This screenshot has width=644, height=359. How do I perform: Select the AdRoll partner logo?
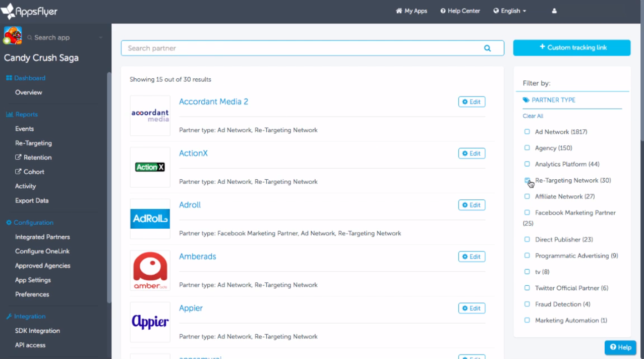tap(150, 219)
